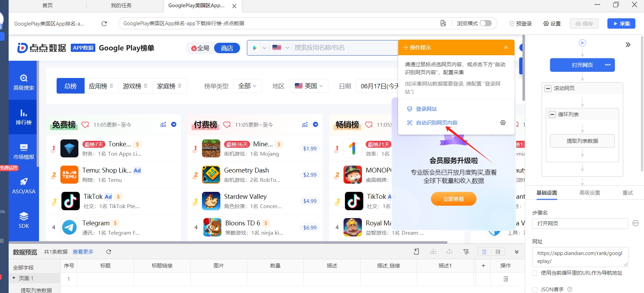This screenshot has height=293, width=644.
Task: Switch to 高级设置 tab
Action: (x=589, y=193)
